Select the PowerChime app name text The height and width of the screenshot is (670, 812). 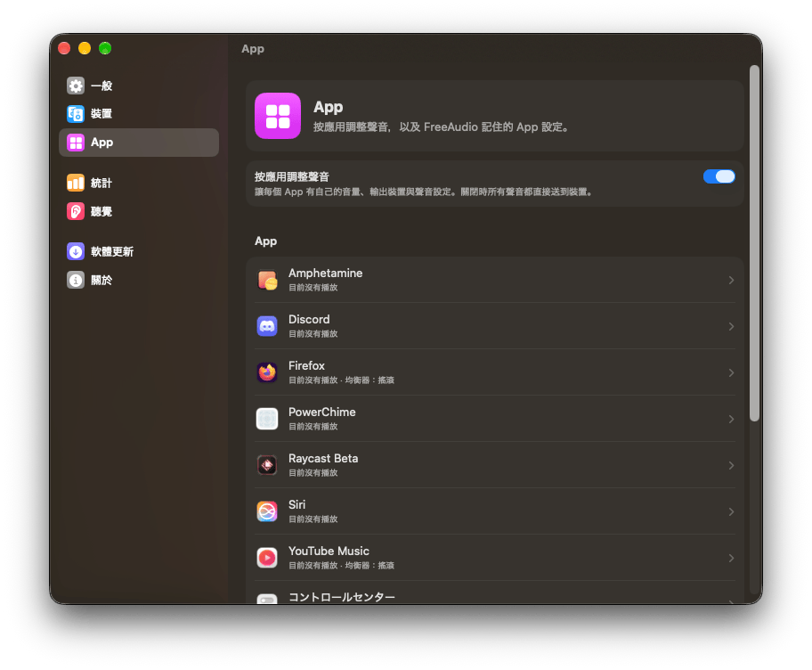point(322,412)
